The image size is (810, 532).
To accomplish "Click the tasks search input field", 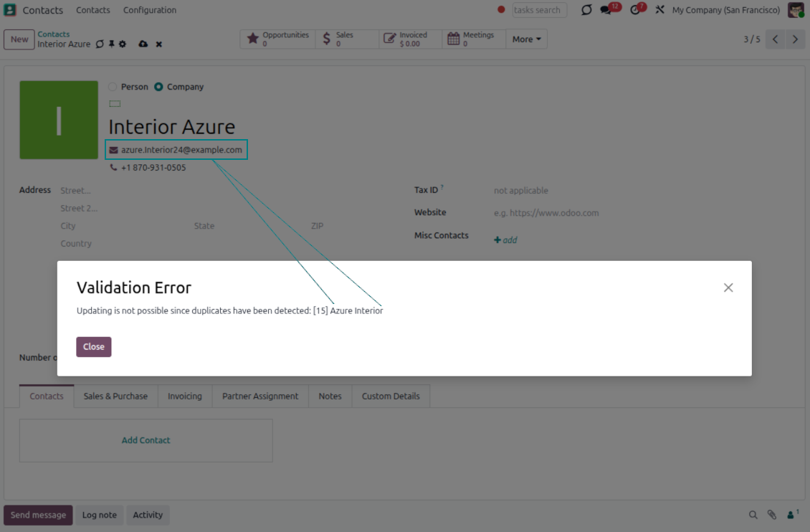I will click(539, 10).
